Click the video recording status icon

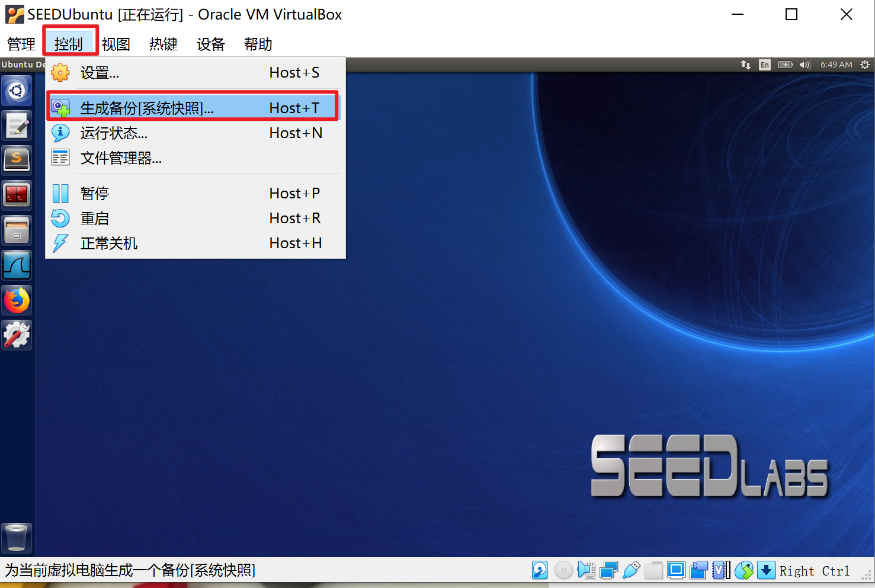coord(698,570)
